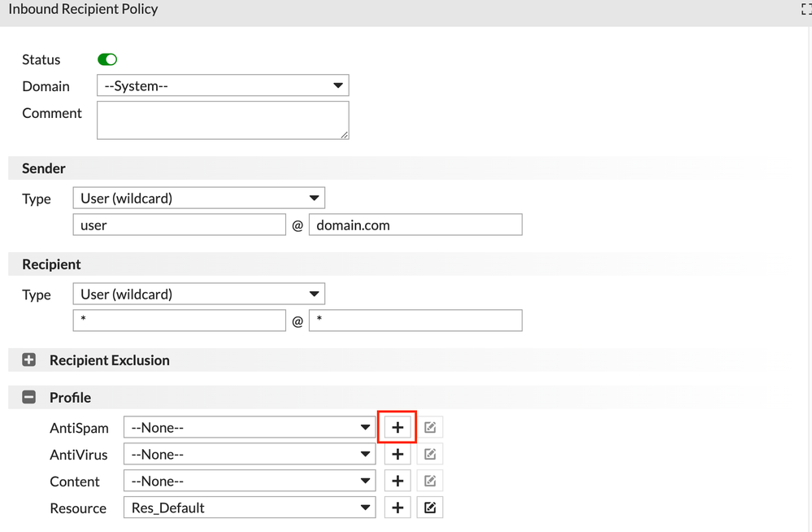Screen dimensions: 812x532
Task: Edit the Res_Default resource profile
Action: pyautogui.click(x=430, y=508)
